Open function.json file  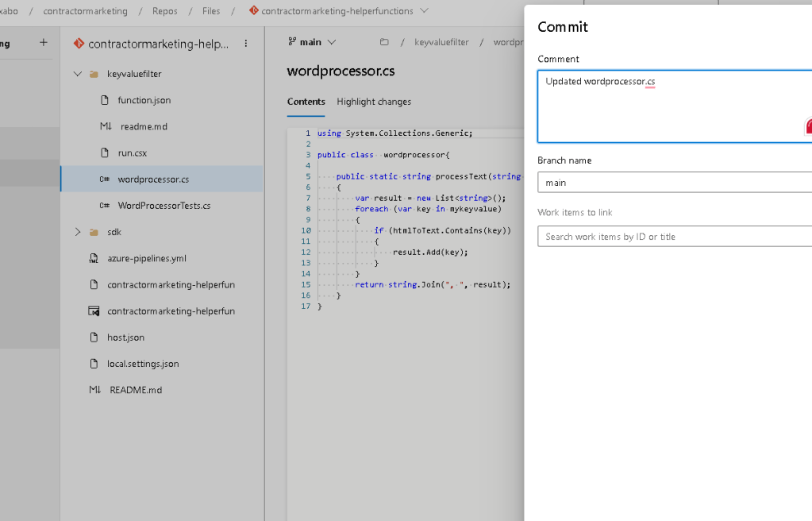tap(144, 100)
